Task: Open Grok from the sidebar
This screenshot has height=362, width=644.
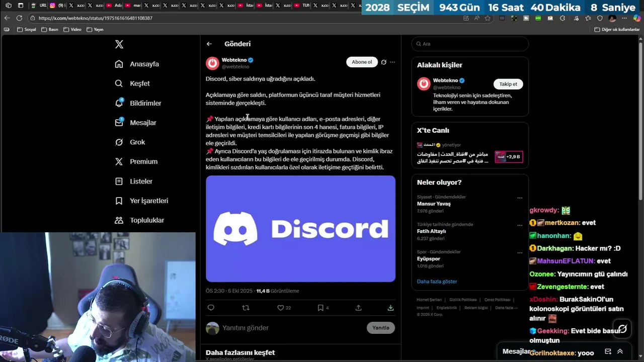Action: (x=130, y=142)
